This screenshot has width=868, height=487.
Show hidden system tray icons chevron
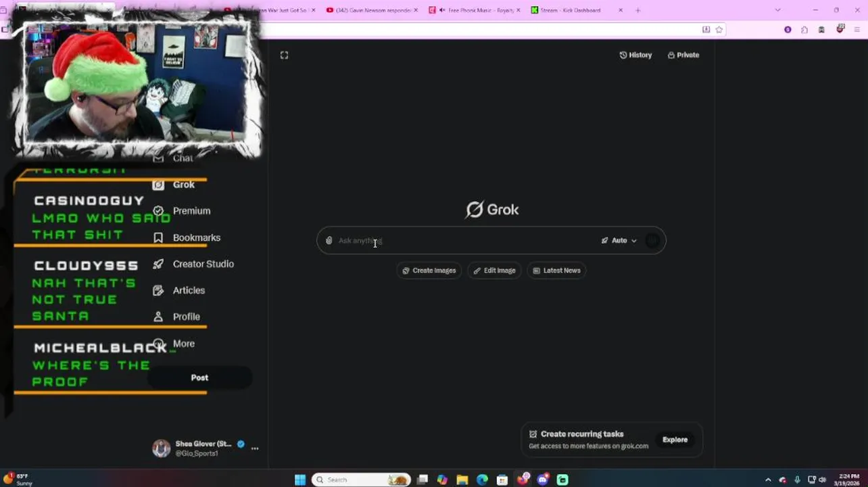[x=768, y=480]
